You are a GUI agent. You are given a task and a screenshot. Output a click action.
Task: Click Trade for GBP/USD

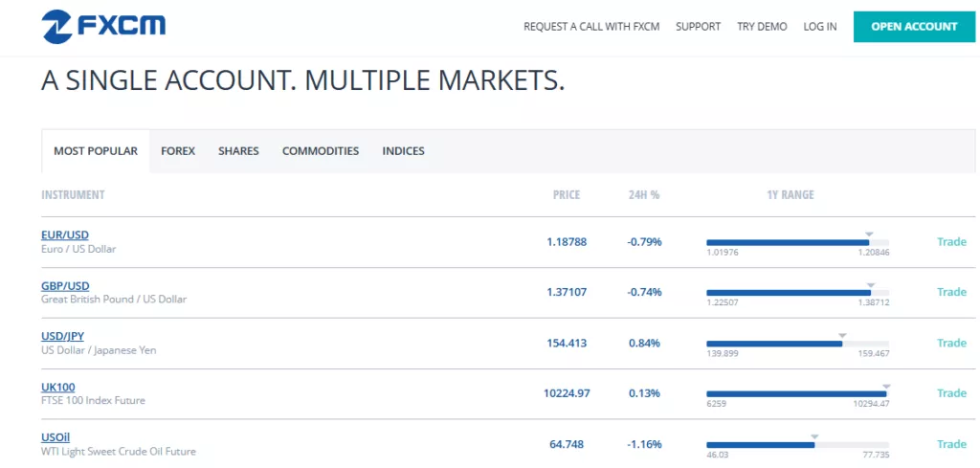(951, 292)
